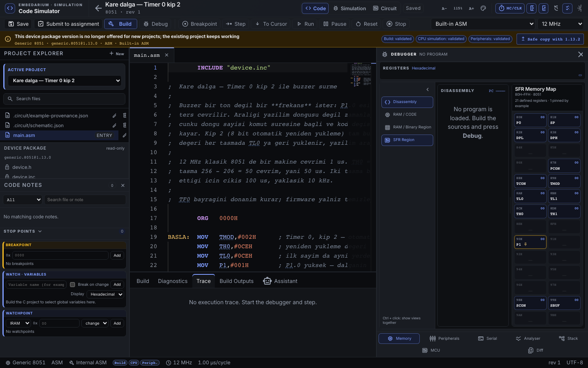
Task: Switch to the Simulation tab
Action: pyautogui.click(x=350, y=8)
